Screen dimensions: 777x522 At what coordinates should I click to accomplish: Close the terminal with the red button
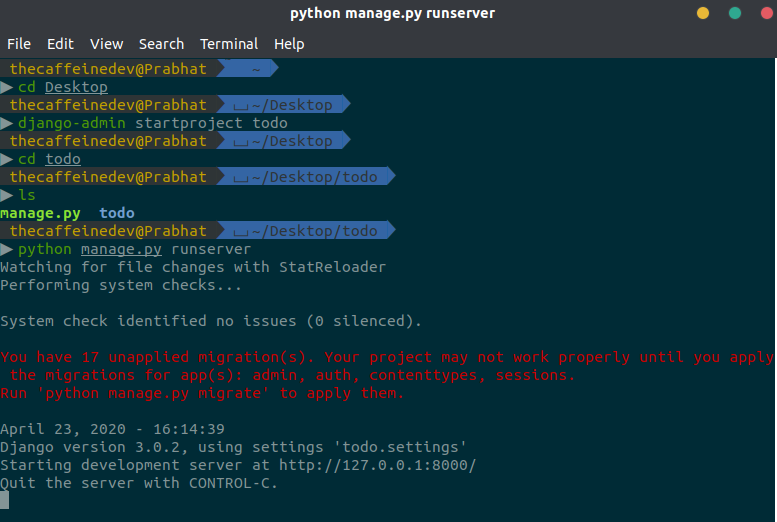coord(764,13)
